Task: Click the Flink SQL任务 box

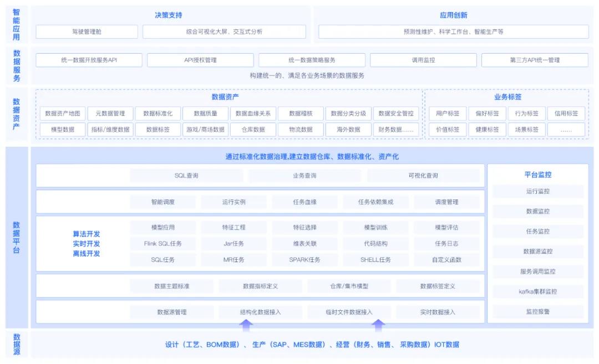Action: coord(163,243)
